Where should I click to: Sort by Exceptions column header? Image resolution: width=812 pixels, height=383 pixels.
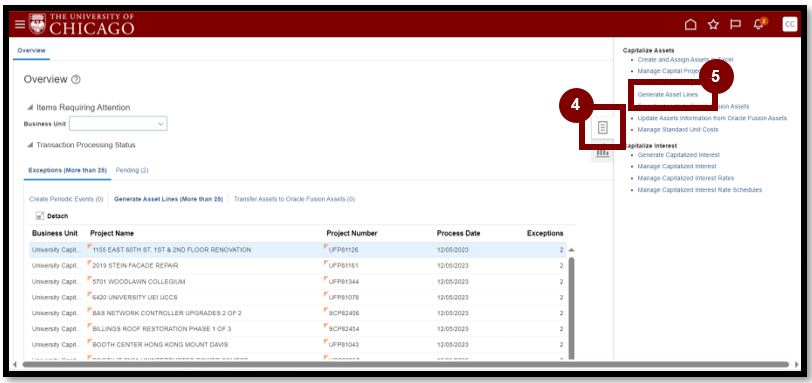(545, 233)
